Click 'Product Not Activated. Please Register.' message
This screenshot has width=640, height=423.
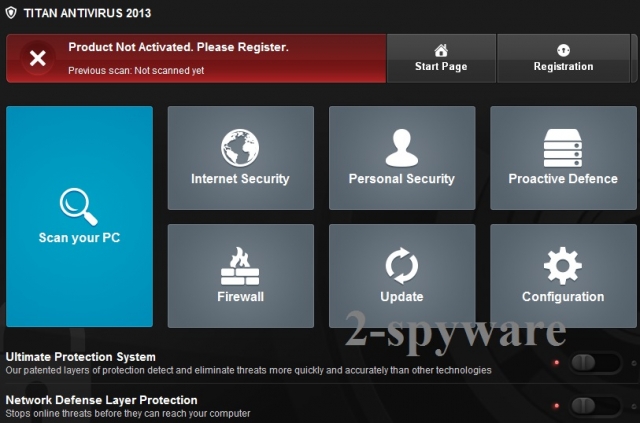click(178, 47)
